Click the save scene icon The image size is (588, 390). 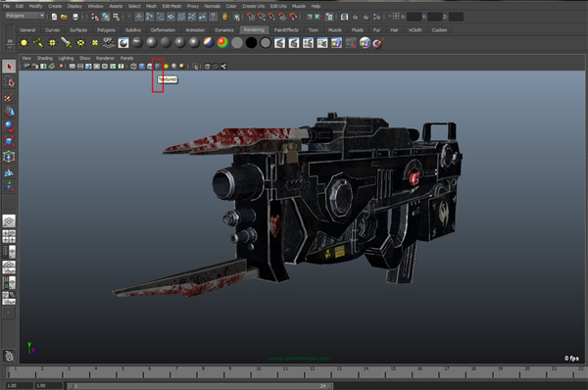point(75,17)
